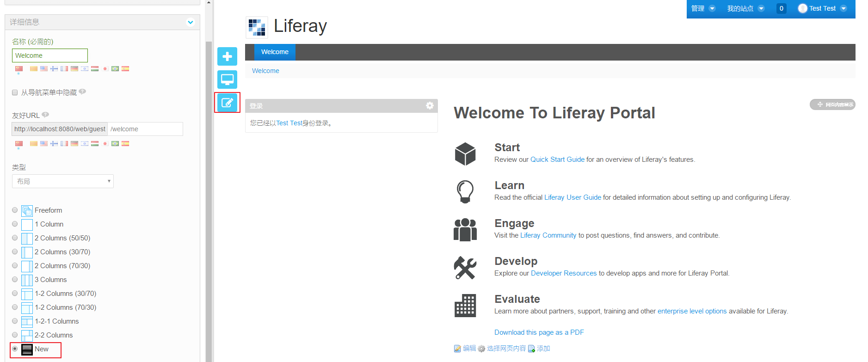Click the 添加 link below content
Screen dimensions: 868x362
click(539, 348)
